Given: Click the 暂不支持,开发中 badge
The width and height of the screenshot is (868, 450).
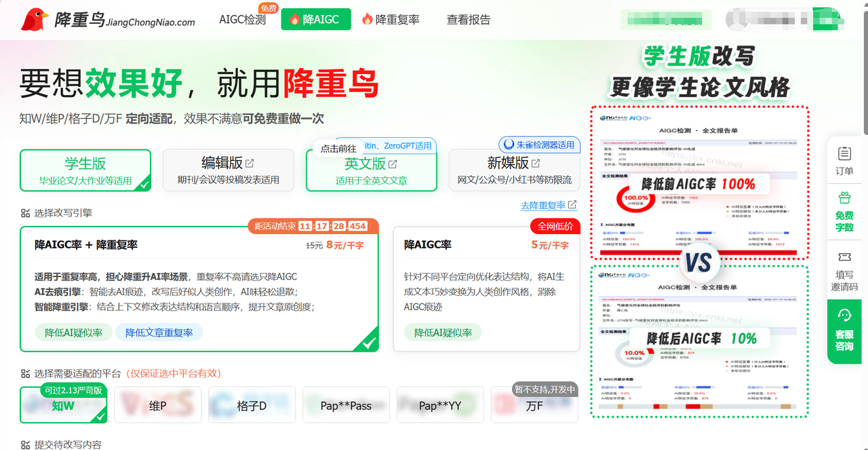Looking at the screenshot, I should pyautogui.click(x=545, y=390).
